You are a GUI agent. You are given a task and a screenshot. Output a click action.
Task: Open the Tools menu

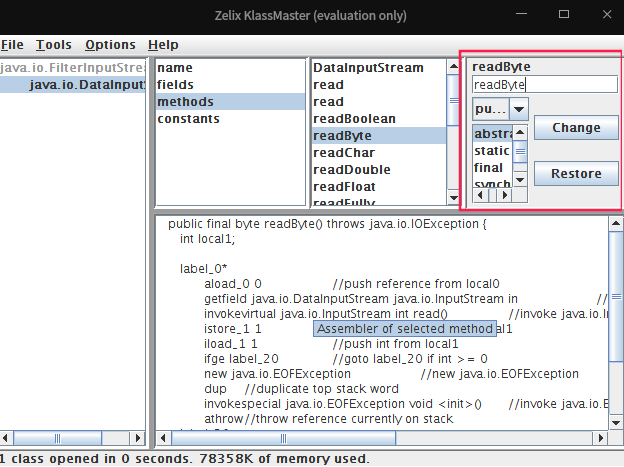[54, 45]
